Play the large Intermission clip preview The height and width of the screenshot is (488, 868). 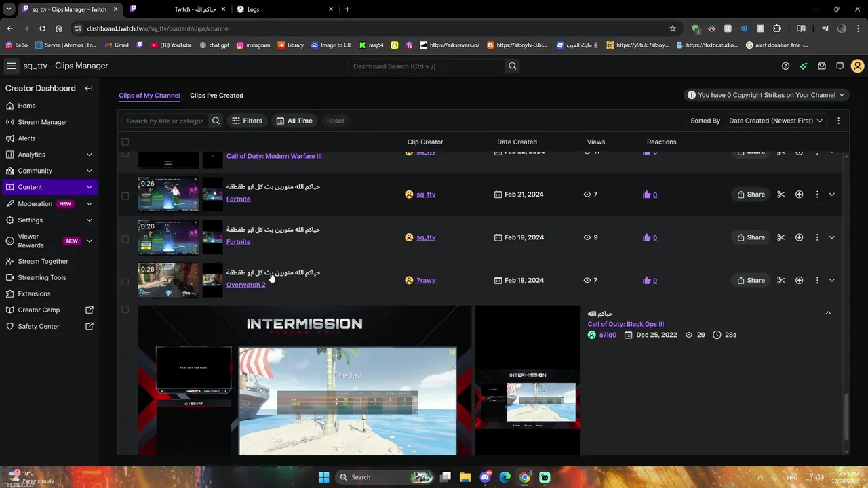(304, 381)
